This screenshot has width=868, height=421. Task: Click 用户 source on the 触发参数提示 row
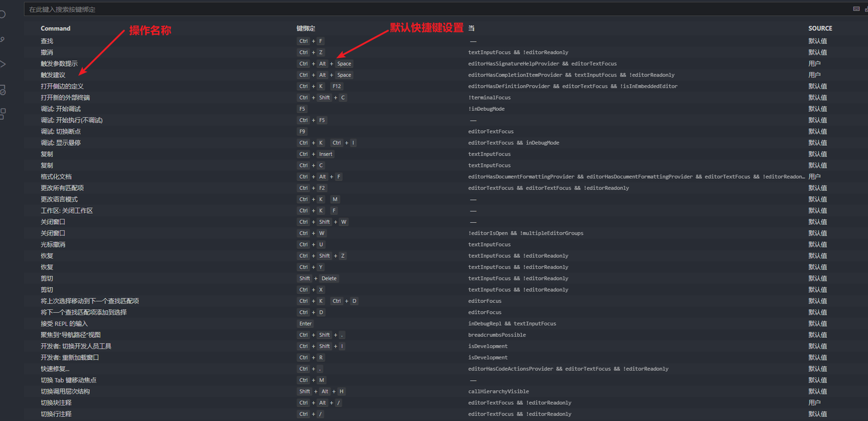(x=814, y=63)
